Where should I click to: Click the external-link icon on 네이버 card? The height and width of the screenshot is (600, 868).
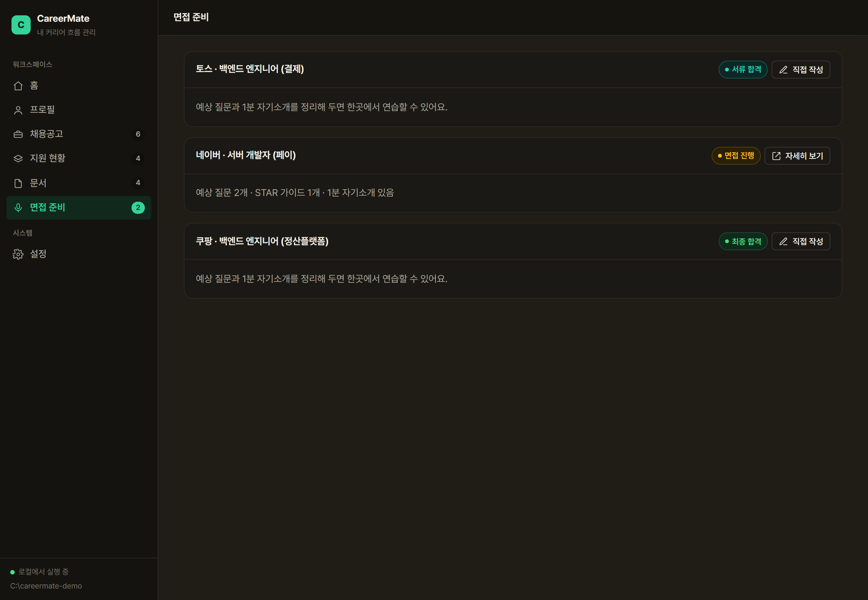[776, 156]
